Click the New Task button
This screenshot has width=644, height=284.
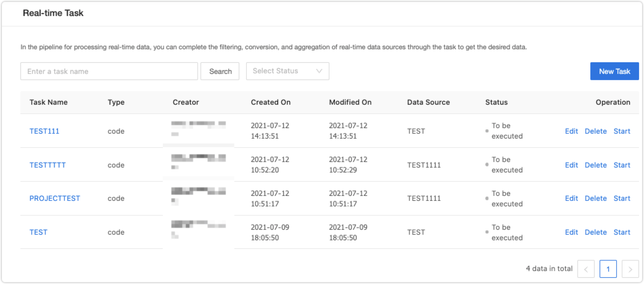point(614,71)
